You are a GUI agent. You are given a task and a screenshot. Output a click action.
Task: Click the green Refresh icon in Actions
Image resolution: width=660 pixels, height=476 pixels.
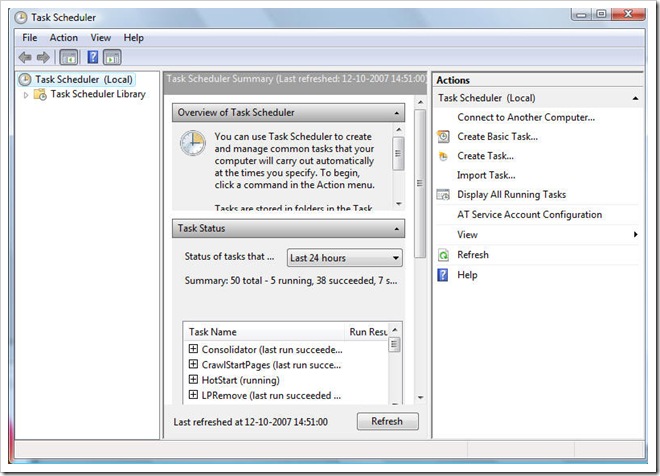pos(443,255)
